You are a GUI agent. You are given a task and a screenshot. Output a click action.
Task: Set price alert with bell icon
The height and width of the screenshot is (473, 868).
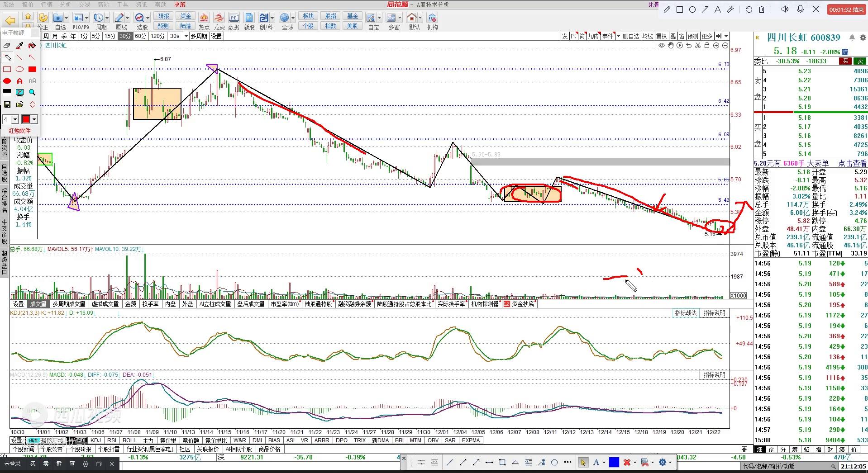pyautogui.click(x=852, y=38)
